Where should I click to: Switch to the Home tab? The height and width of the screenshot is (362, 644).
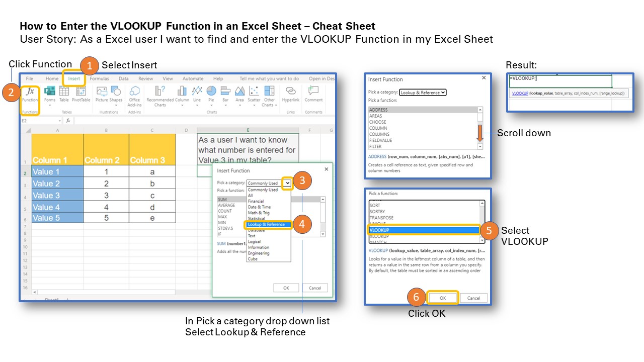coord(52,78)
